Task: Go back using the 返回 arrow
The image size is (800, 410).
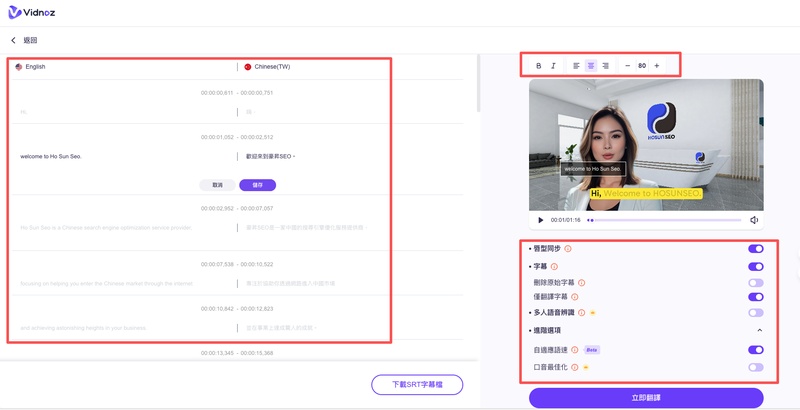Action: click(x=14, y=41)
